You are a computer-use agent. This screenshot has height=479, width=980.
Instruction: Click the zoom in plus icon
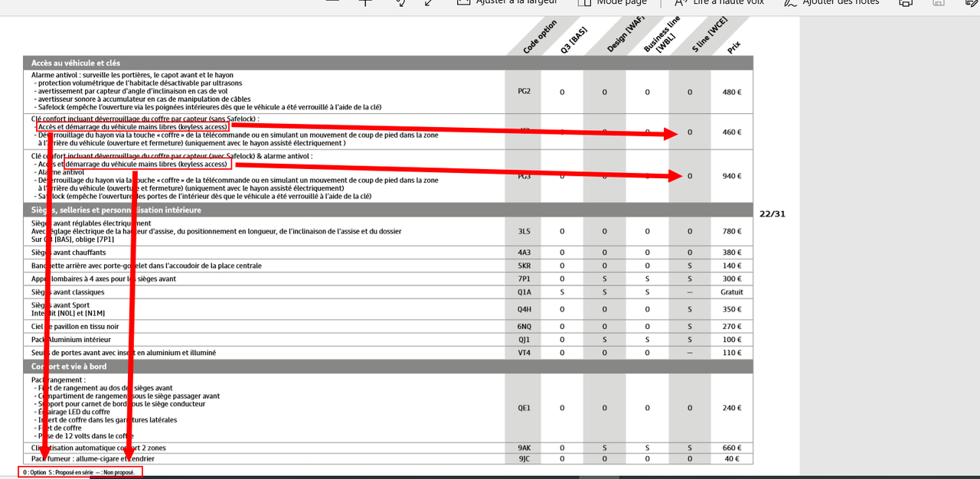tap(366, 2)
